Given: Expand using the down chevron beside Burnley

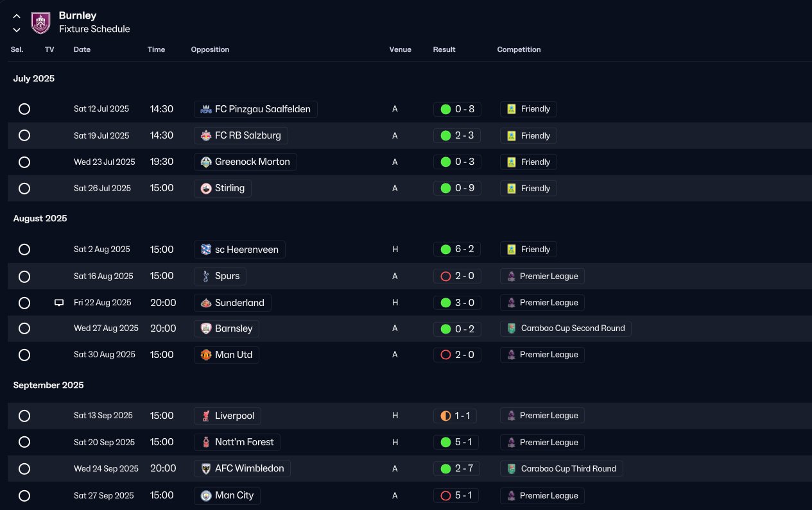Looking at the screenshot, I should 17,30.
